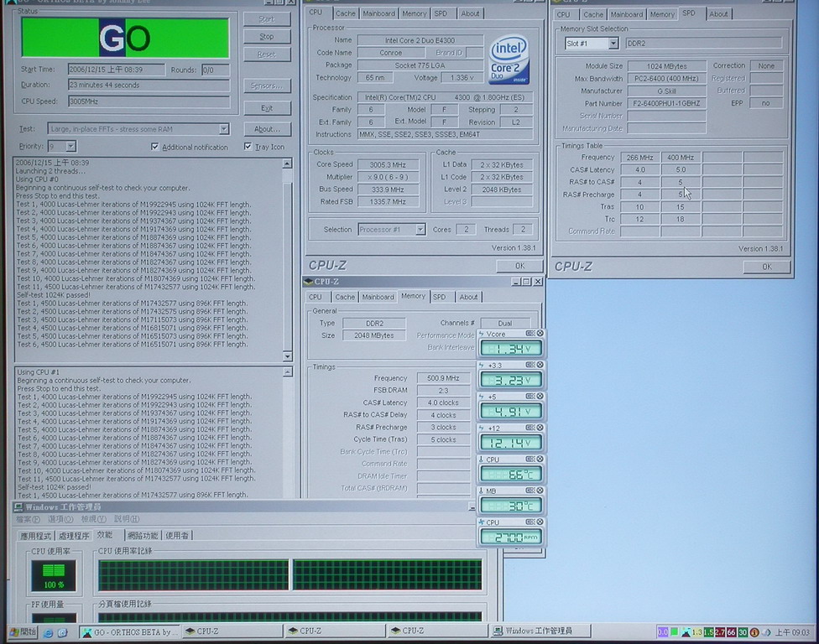Close the Vcore sensor widget

tap(540, 334)
